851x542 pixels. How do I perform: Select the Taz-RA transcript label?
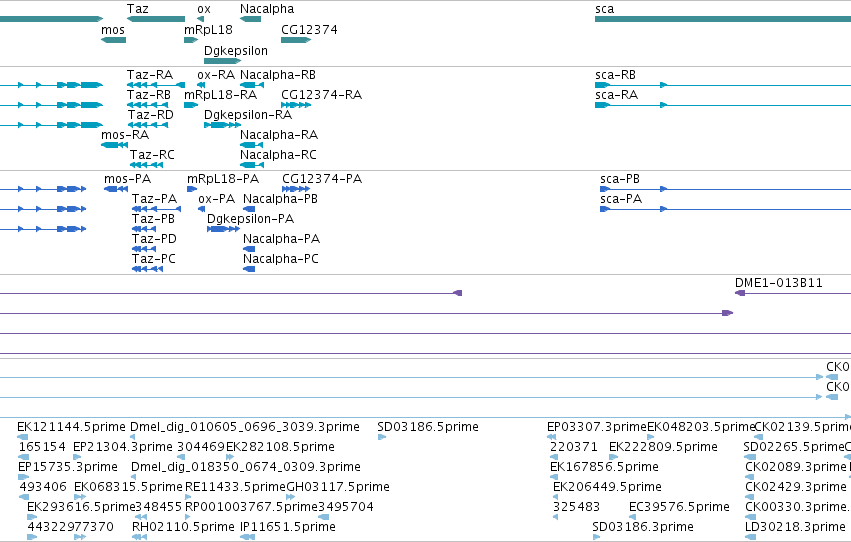pos(150,75)
